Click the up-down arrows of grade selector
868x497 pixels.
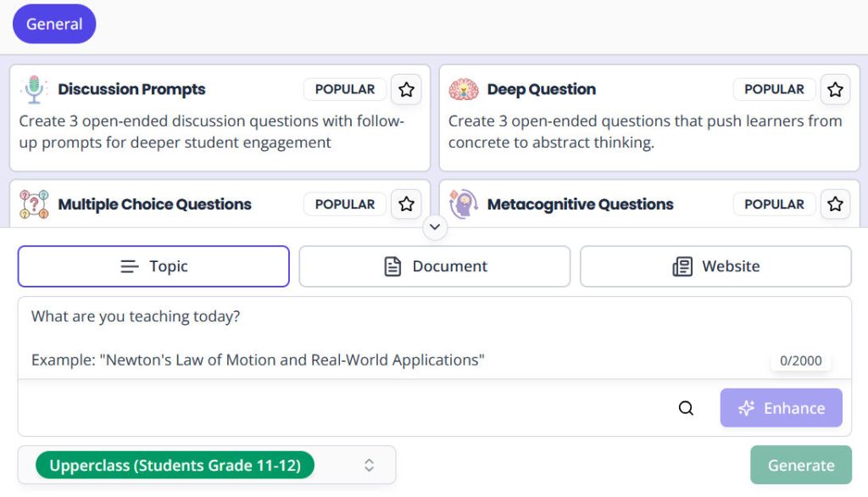point(370,466)
